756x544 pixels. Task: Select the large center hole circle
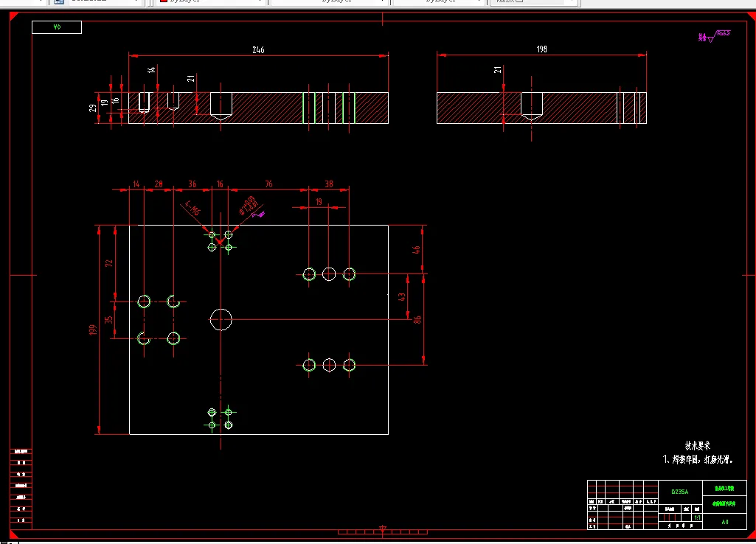221,319
